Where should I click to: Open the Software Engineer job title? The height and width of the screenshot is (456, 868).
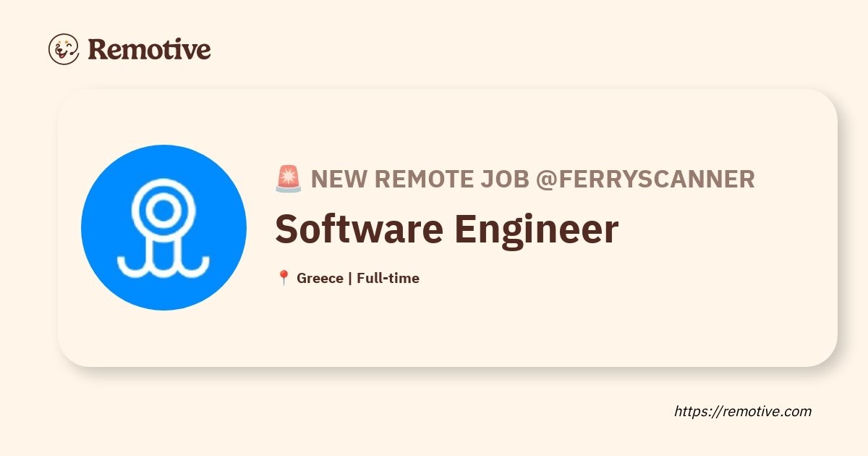point(446,228)
